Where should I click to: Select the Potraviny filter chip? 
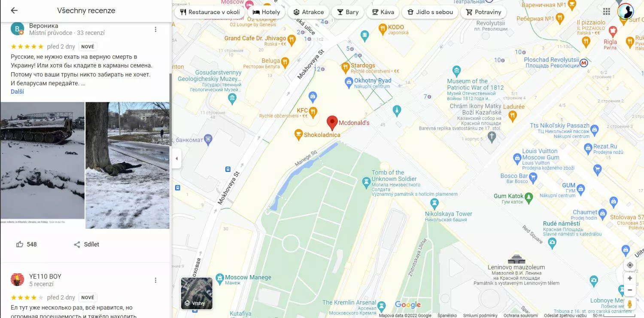point(483,12)
